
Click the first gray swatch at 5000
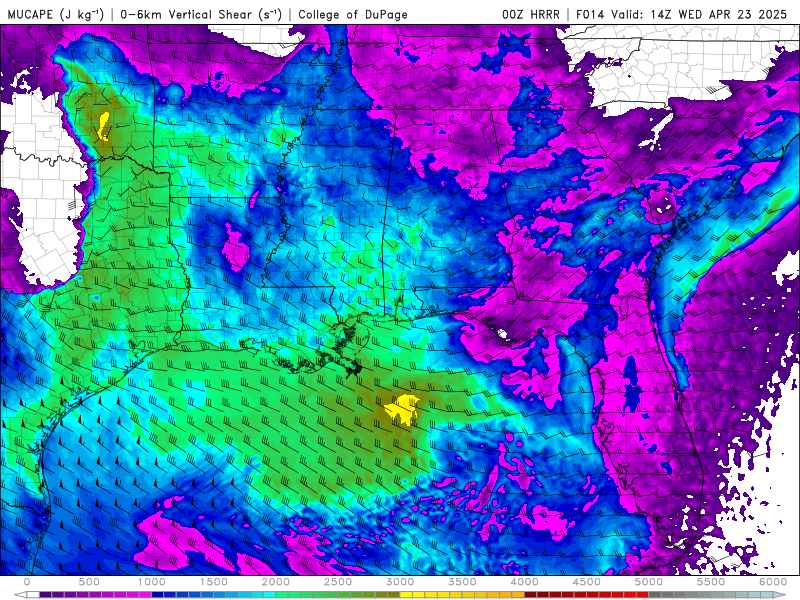click(x=655, y=595)
